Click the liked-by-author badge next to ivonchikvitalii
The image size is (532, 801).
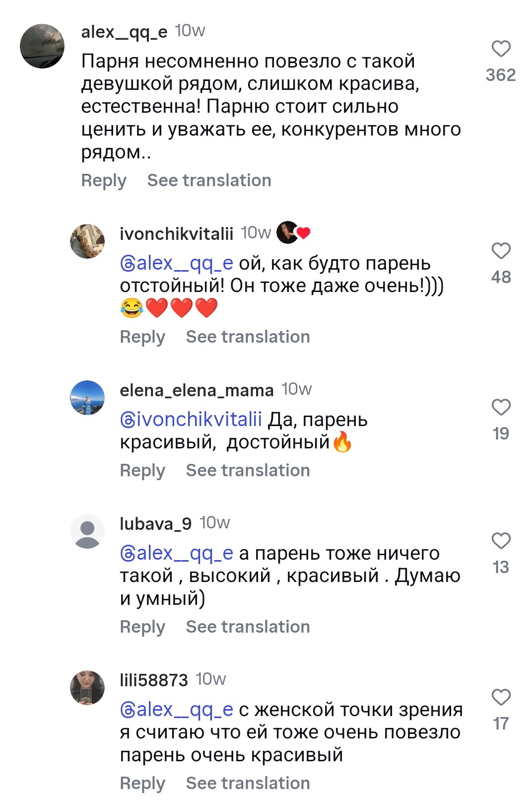point(293,232)
